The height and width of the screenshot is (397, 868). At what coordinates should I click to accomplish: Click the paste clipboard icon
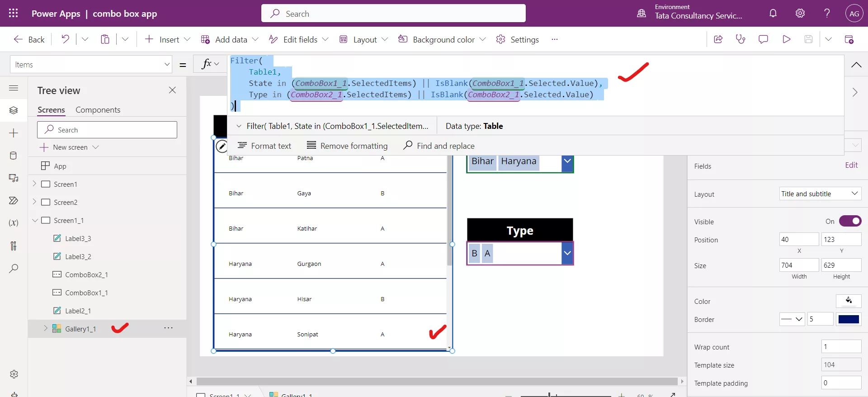105,39
